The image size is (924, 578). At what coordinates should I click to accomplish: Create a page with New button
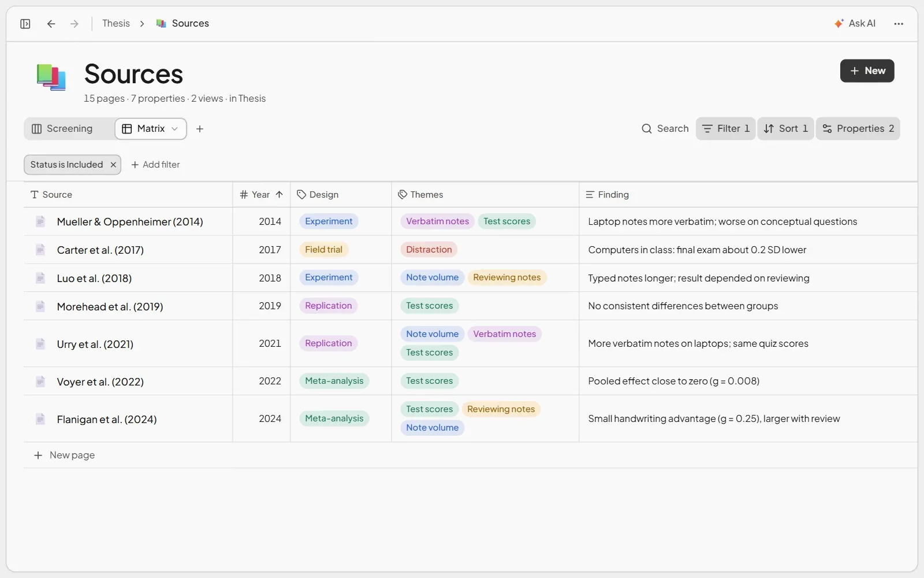(x=867, y=71)
